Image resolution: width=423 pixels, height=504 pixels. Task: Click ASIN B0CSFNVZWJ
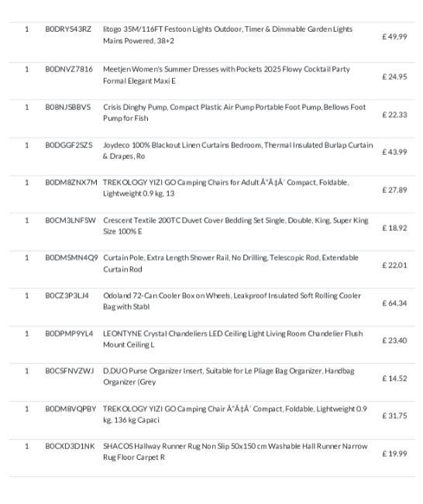tap(70, 371)
